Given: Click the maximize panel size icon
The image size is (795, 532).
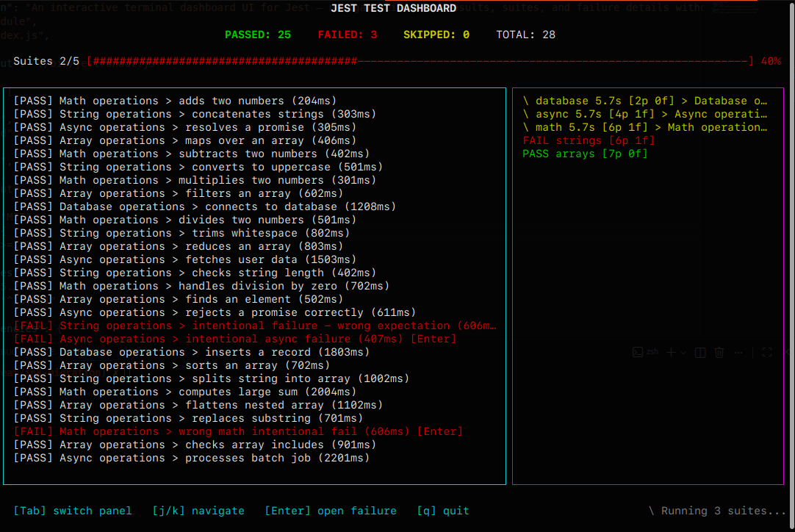Looking at the screenshot, I should (x=766, y=353).
